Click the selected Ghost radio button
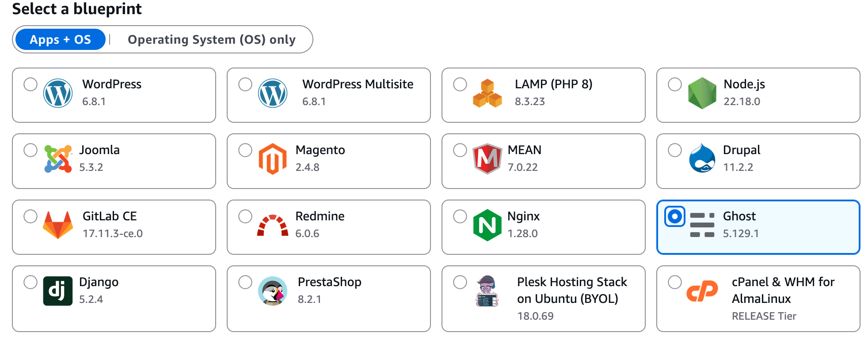 (675, 216)
